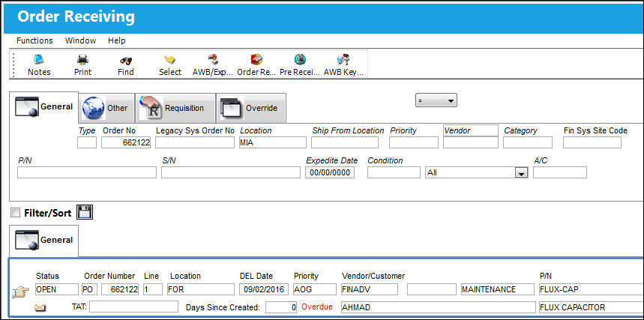The width and height of the screenshot is (644, 320).
Task: Click the Category input field
Action: coord(528,142)
